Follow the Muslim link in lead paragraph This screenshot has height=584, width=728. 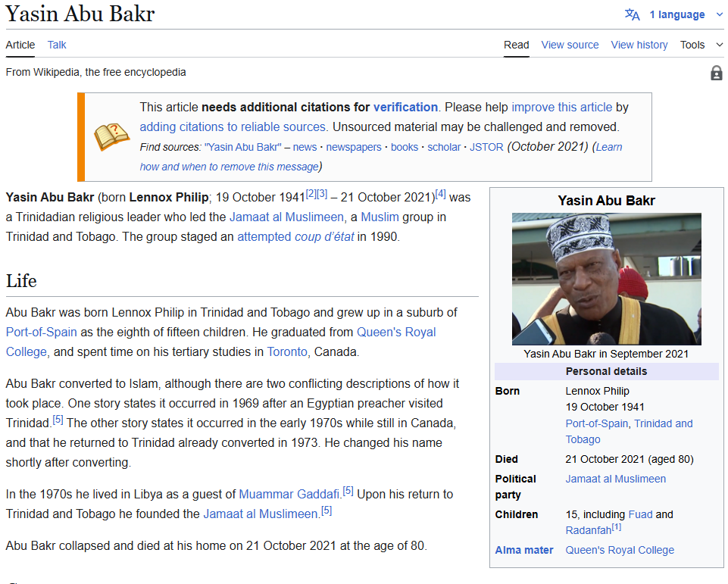[x=380, y=217]
